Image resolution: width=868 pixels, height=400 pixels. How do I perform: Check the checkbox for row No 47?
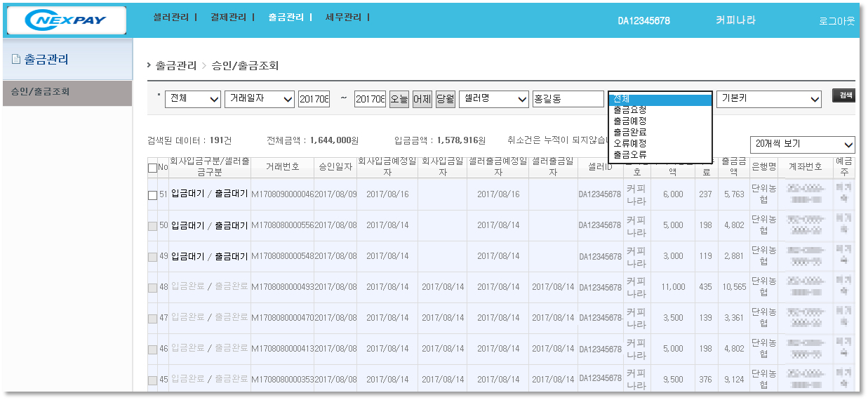(x=152, y=319)
